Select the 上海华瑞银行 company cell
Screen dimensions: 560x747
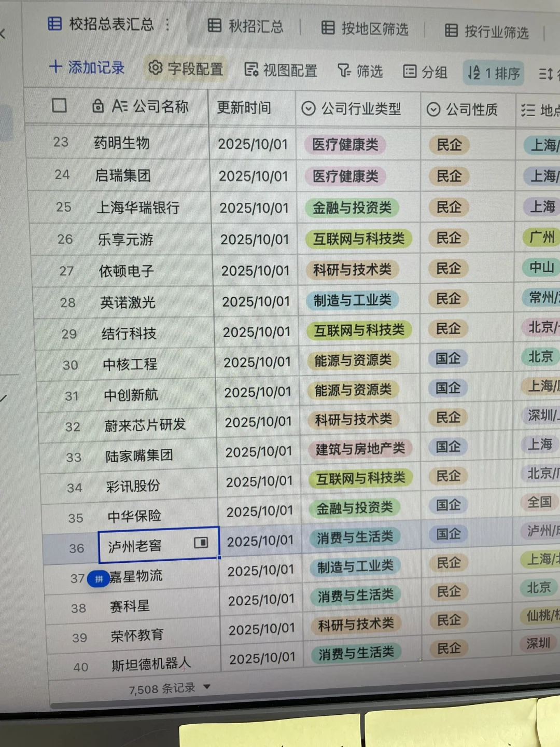click(138, 208)
